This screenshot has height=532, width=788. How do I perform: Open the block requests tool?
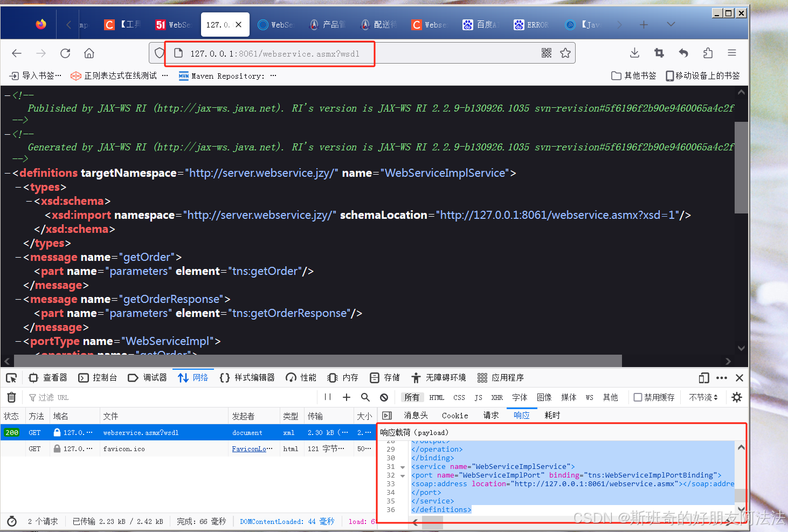point(384,397)
